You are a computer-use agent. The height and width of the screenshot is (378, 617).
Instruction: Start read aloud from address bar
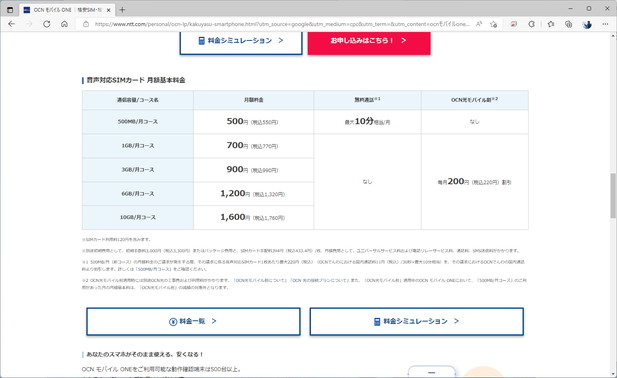click(479, 24)
